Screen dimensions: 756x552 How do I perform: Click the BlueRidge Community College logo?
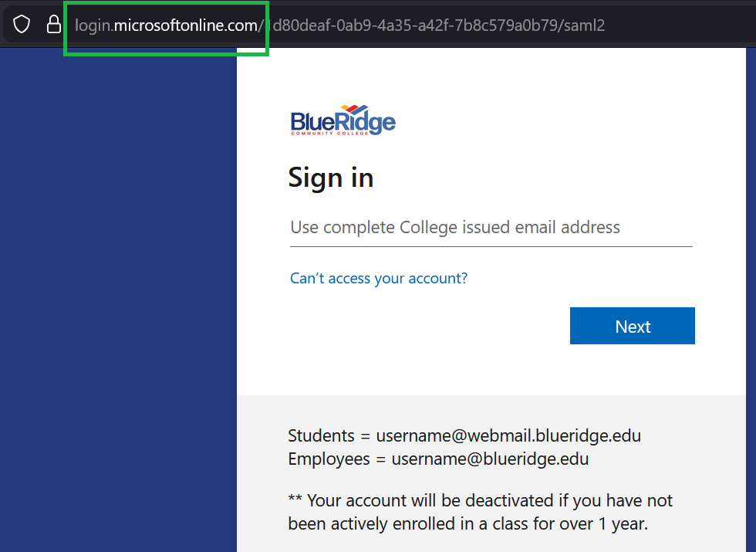click(x=343, y=119)
